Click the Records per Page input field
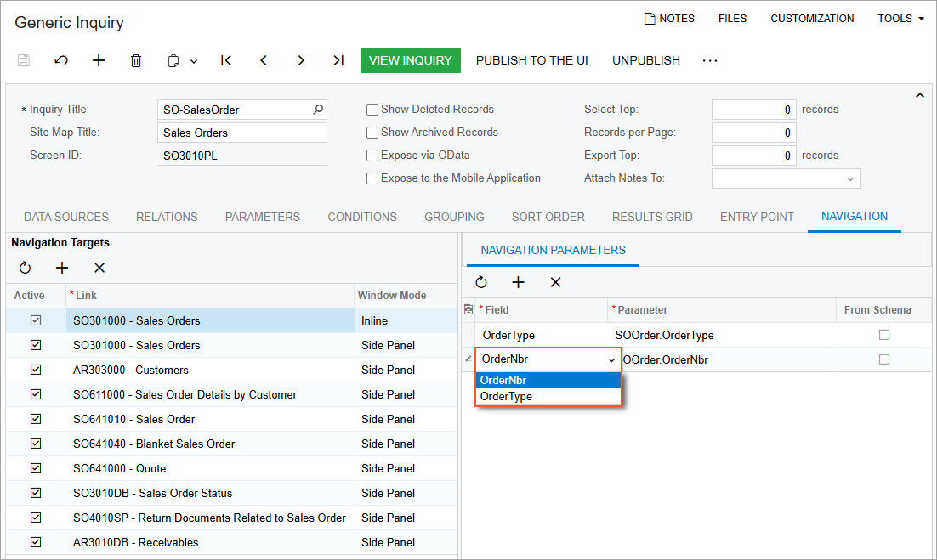This screenshot has height=560, width=937. (x=753, y=133)
